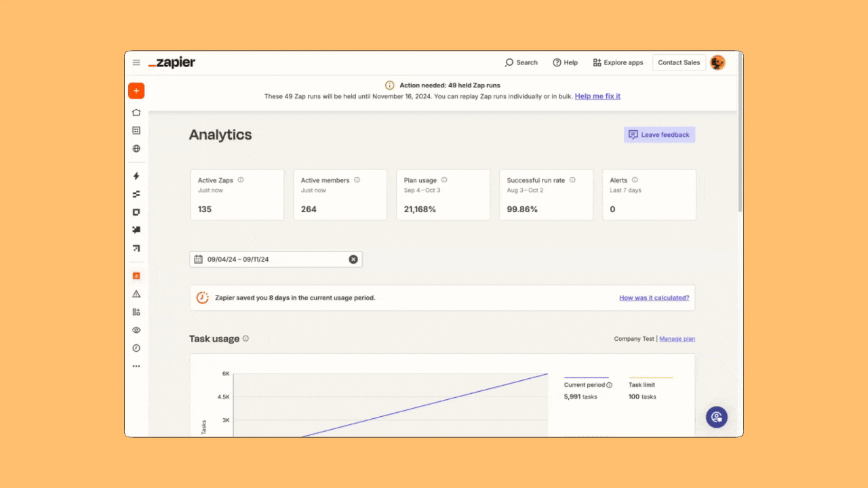Open the hamburger menu next to Zapier logo
The width and height of the screenshot is (868, 488).
pos(136,62)
